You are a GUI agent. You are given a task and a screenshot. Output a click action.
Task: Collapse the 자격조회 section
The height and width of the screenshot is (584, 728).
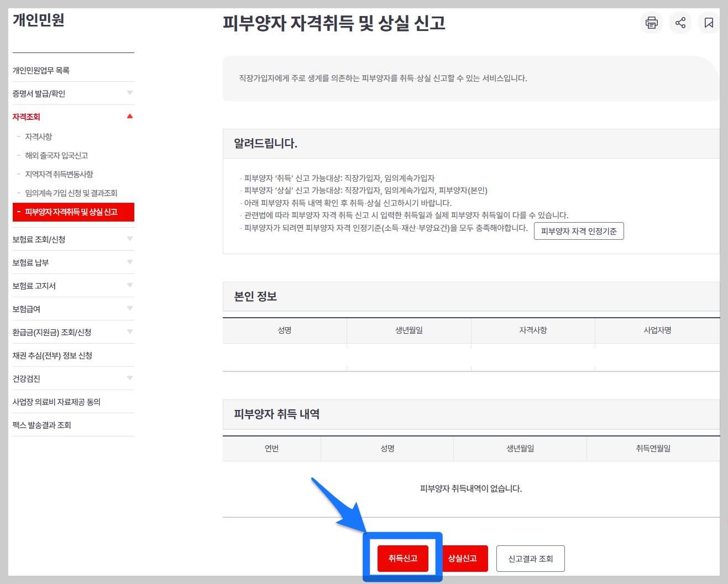(x=73, y=117)
